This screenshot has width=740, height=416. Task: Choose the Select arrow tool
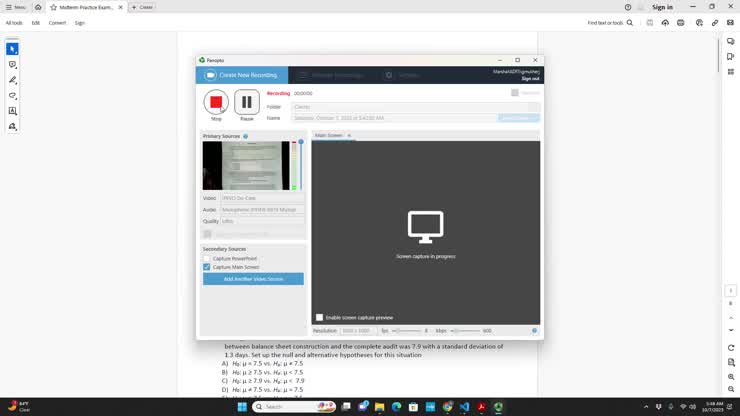pos(12,49)
